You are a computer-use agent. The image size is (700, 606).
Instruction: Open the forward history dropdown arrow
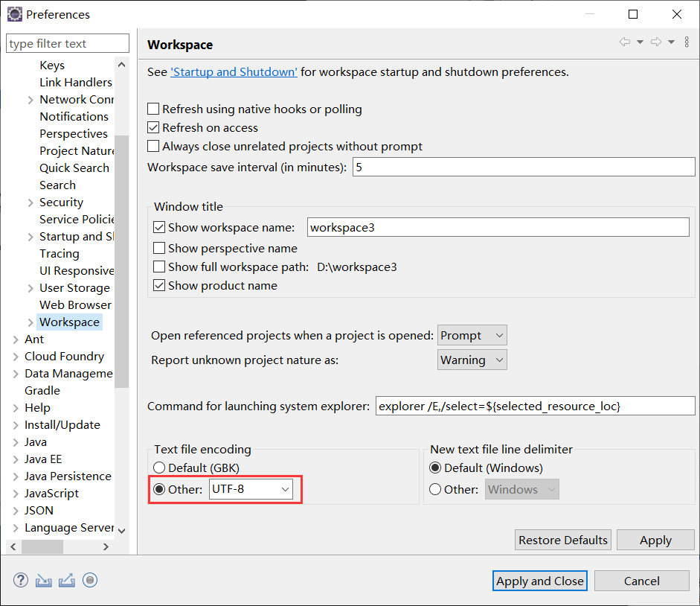pos(671,42)
